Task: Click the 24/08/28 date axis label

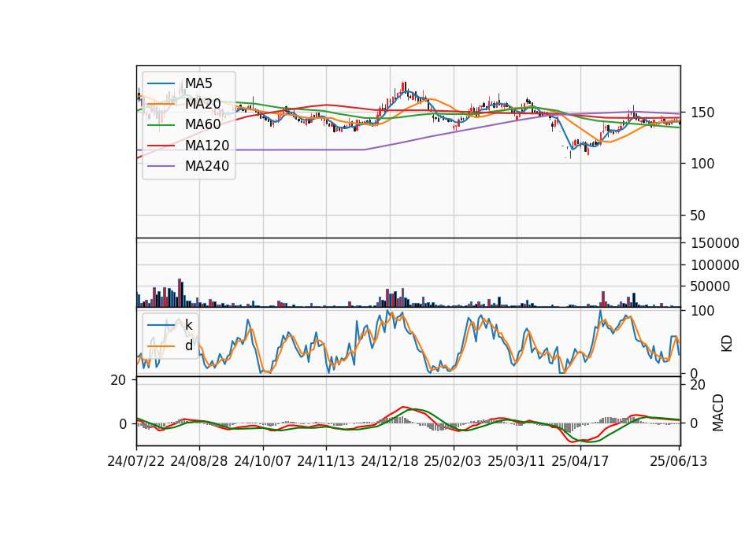Action: tap(199, 461)
